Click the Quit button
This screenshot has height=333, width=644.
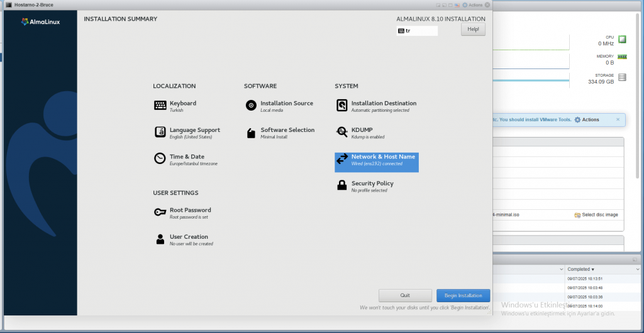[x=405, y=296]
